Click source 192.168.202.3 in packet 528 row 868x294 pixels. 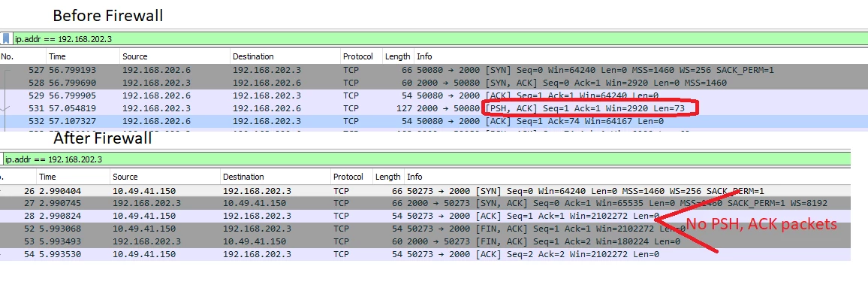point(157,83)
